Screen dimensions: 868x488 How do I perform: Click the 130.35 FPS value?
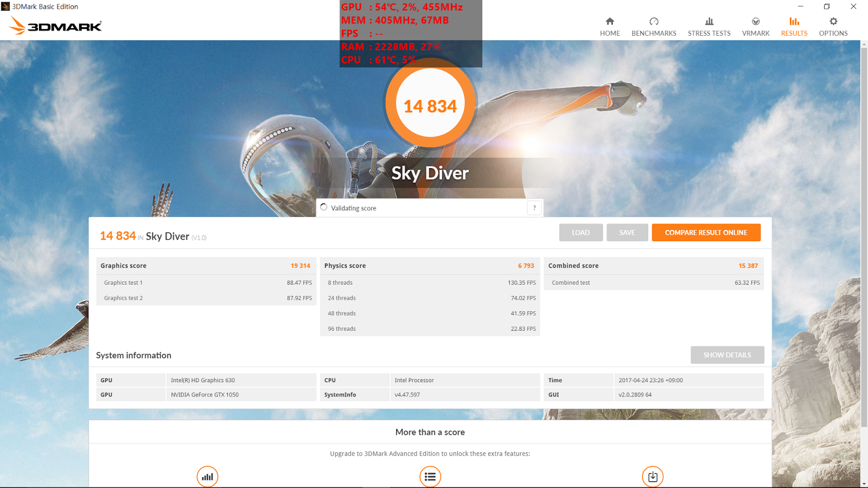click(522, 282)
